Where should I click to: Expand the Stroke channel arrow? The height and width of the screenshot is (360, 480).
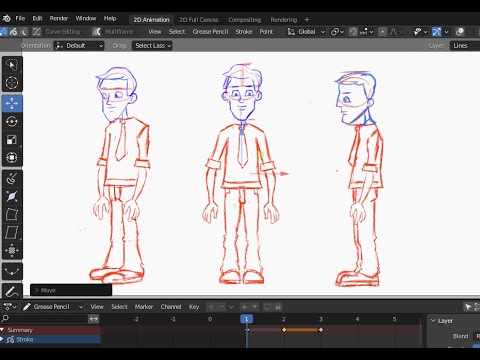tap(2, 339)
